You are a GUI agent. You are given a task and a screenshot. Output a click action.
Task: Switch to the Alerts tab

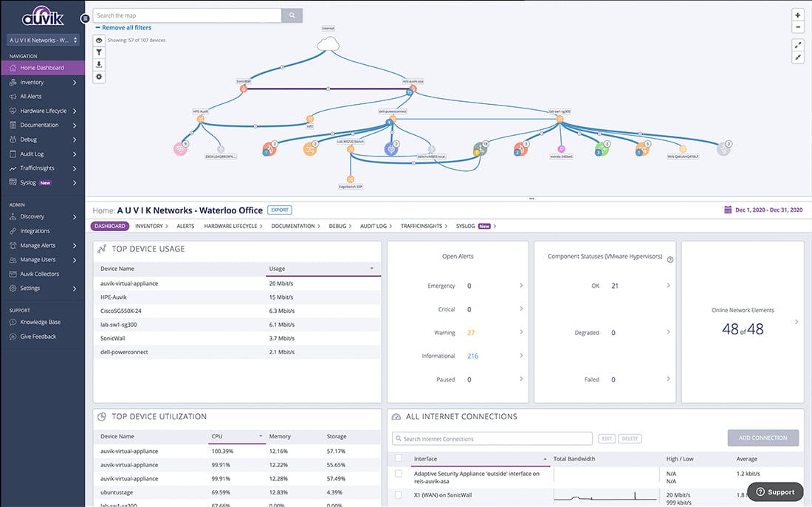click(185, 227)
